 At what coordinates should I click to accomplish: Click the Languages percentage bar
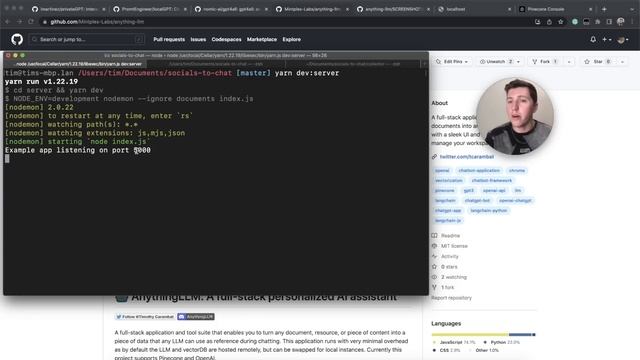point(483,335)
